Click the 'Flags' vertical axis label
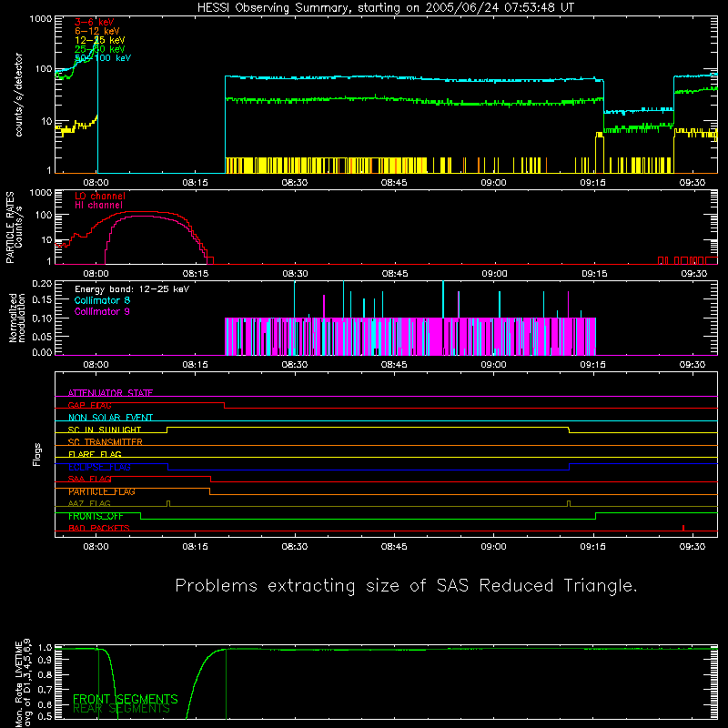The width and height of the screenshot is (728, 728). (x=37, y=454)
